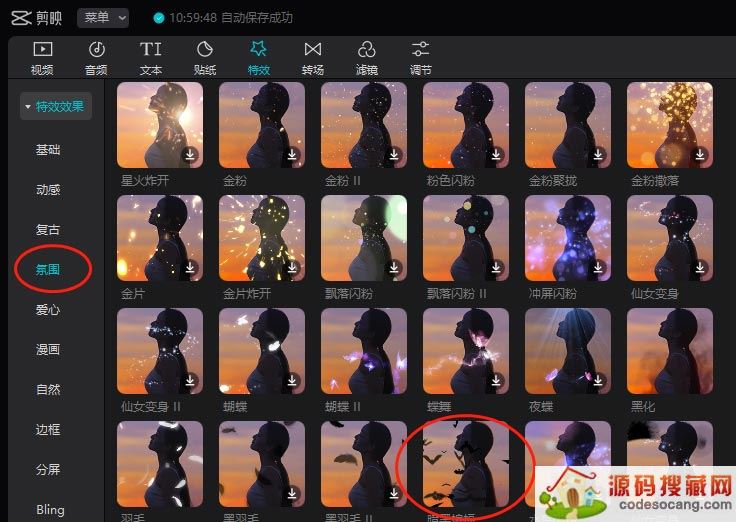Pick the 冲屏闪粉 effect thumbnail

567,237
